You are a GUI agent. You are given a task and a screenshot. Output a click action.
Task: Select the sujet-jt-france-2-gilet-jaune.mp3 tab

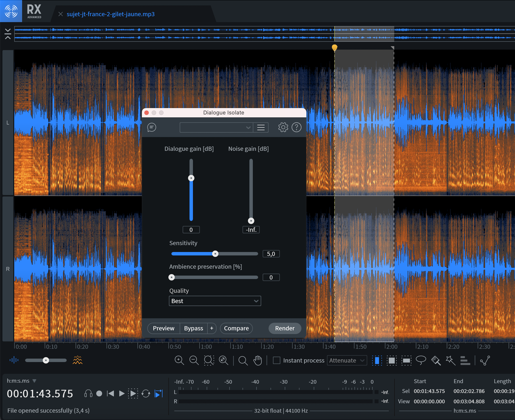click(110, 14)
